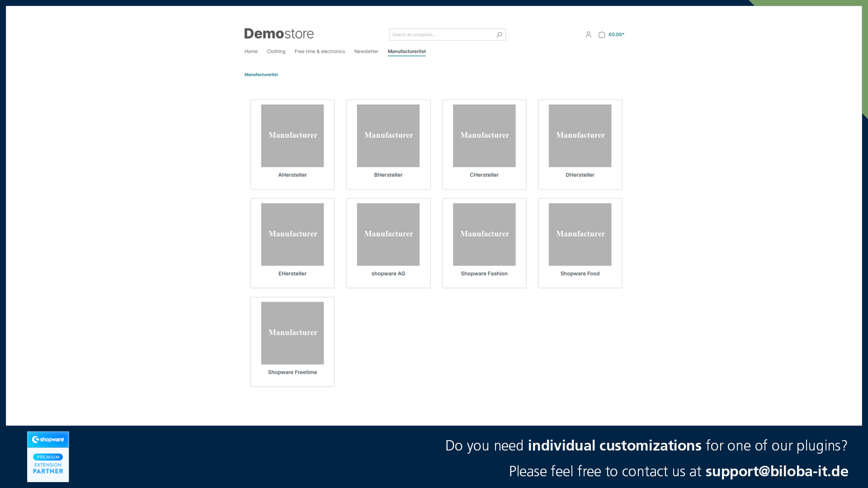Open the Newsletter menu item
The height and width of the screenshot is (488, 868).
[366, 52]
